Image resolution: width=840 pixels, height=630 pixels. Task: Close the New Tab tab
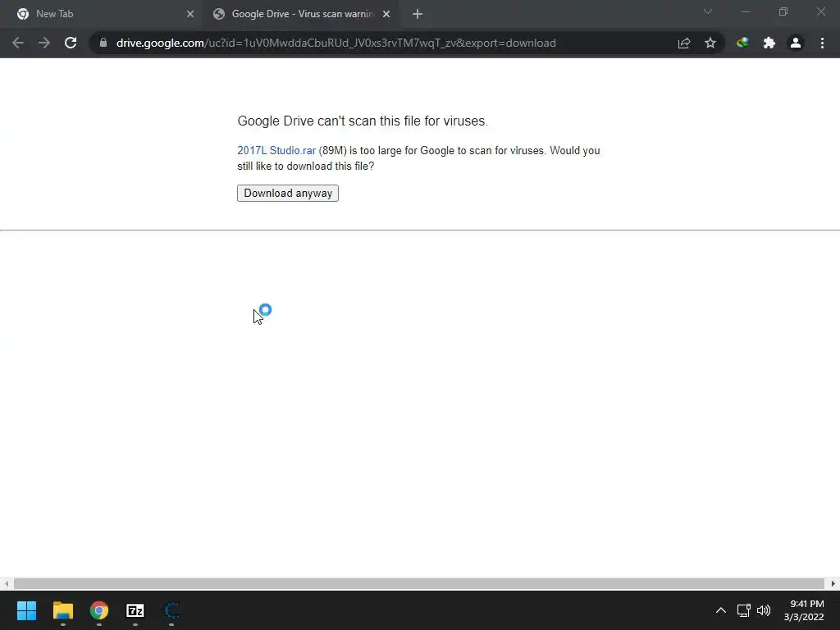pyautogui.click(x=190, y=14)
